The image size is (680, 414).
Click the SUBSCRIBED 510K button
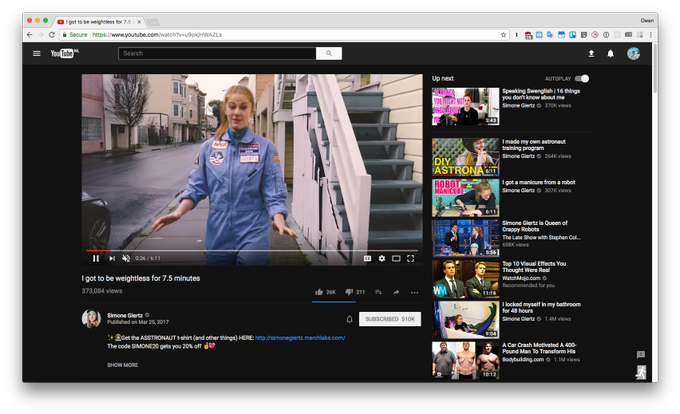tap(390, 319)
